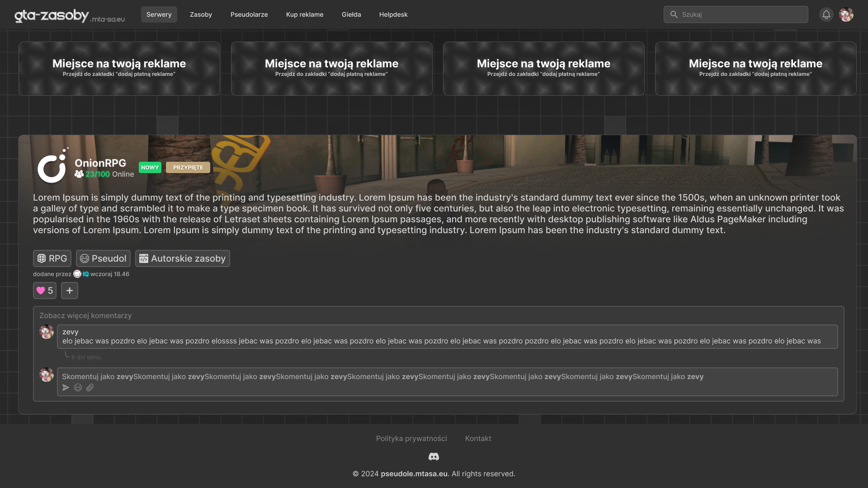Open the Kontakt footer link

[x=478, y=438]
